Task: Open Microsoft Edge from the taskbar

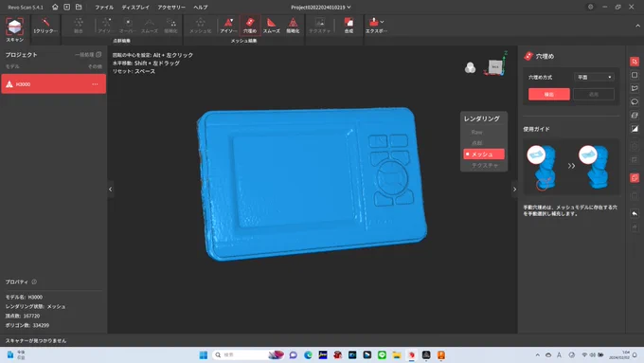Action: [308, 355]
